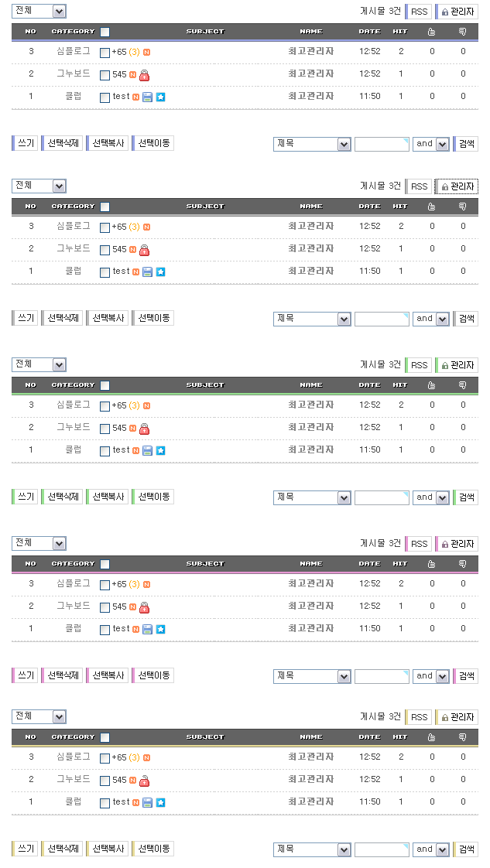This screenshot has width=490, height=868.
Task: Click the blue disk icon in the gray-accented board
Action: [147, 272]
